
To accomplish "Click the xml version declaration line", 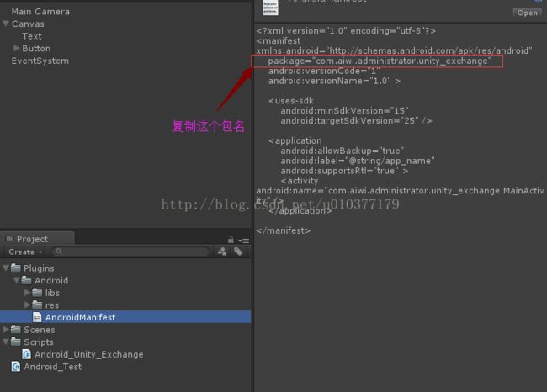I will click(346, 31).
